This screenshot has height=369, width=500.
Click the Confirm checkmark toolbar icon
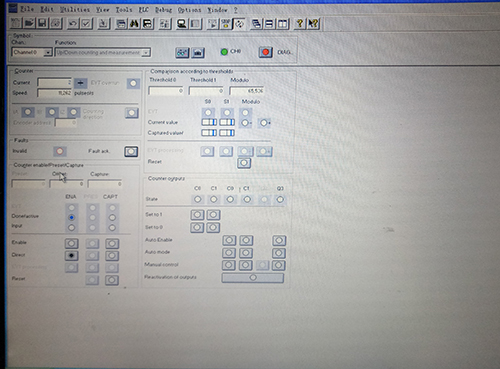click(87, 23)
